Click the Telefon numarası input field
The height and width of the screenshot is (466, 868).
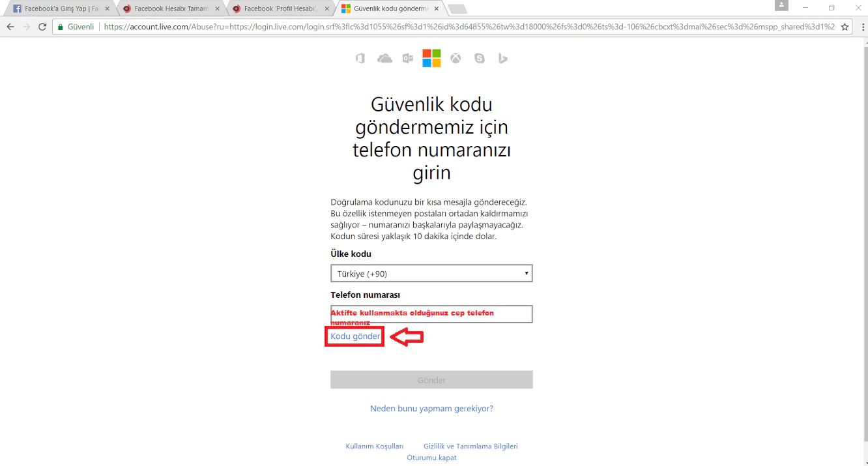pyautogui.click(x=431, y=314)
